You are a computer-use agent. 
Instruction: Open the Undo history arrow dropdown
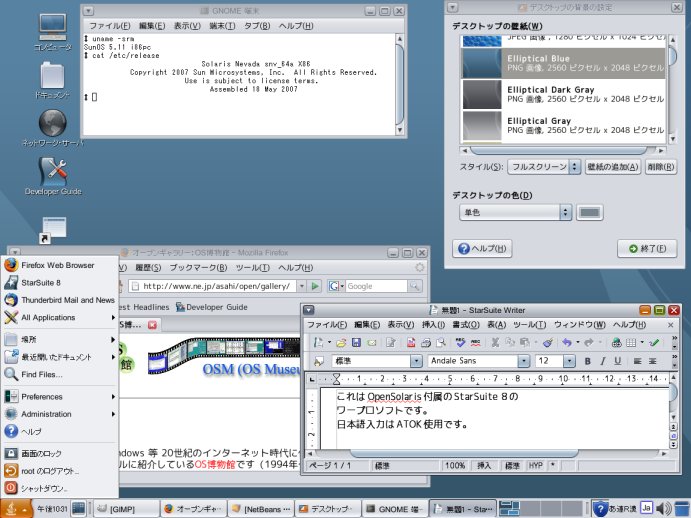click(578, 343)
